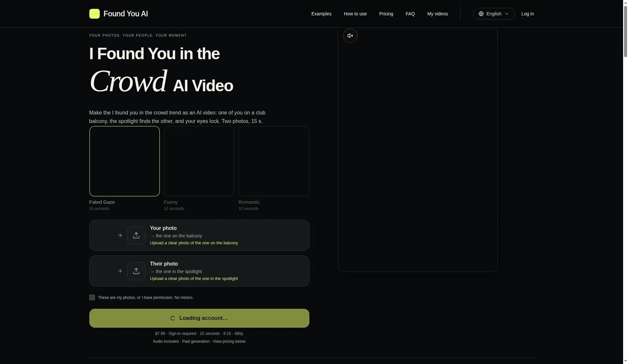The width and height of the screenshot is (628, 364).
Task: Click the 'Your photo' heading
Action: coord(163,228)
